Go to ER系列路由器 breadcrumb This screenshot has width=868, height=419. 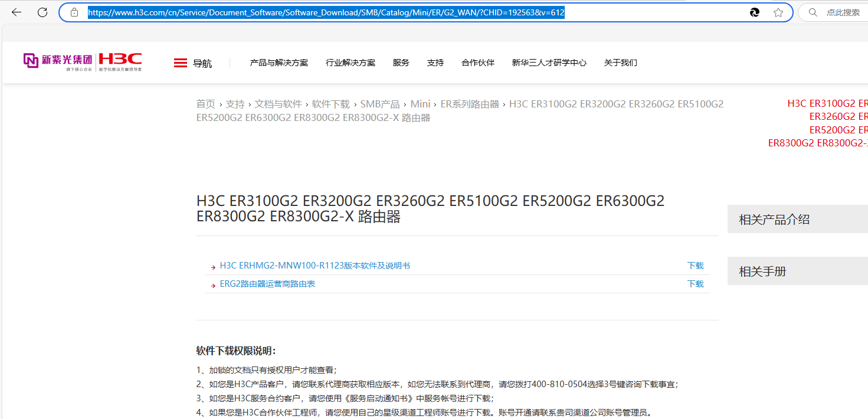(470, 104)
